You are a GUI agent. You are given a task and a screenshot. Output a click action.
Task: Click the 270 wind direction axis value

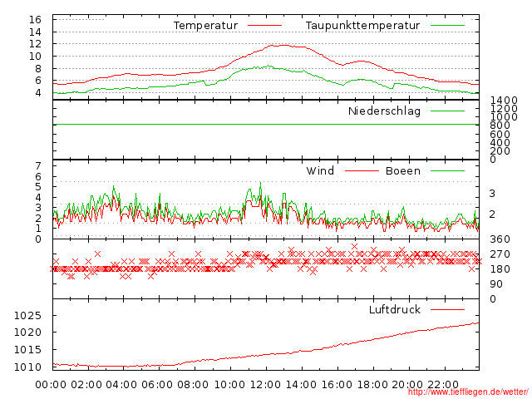[x=500, y=254]
